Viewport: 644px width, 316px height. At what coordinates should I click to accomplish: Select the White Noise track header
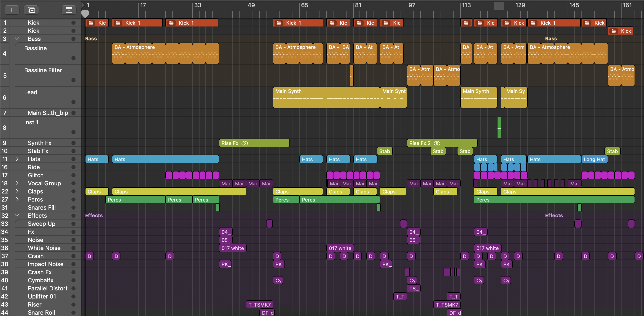pyautogui.click(x=44, y=248)
